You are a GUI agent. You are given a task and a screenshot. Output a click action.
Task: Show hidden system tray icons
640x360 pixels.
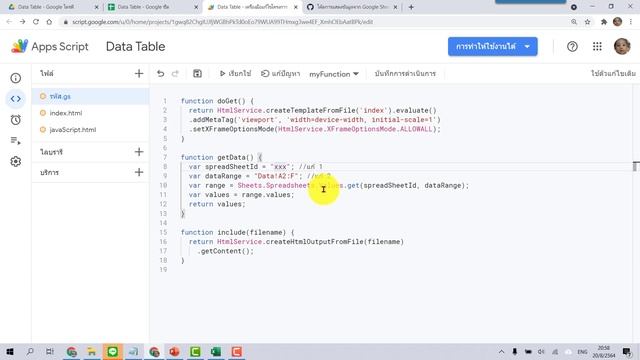pos(501,351)
